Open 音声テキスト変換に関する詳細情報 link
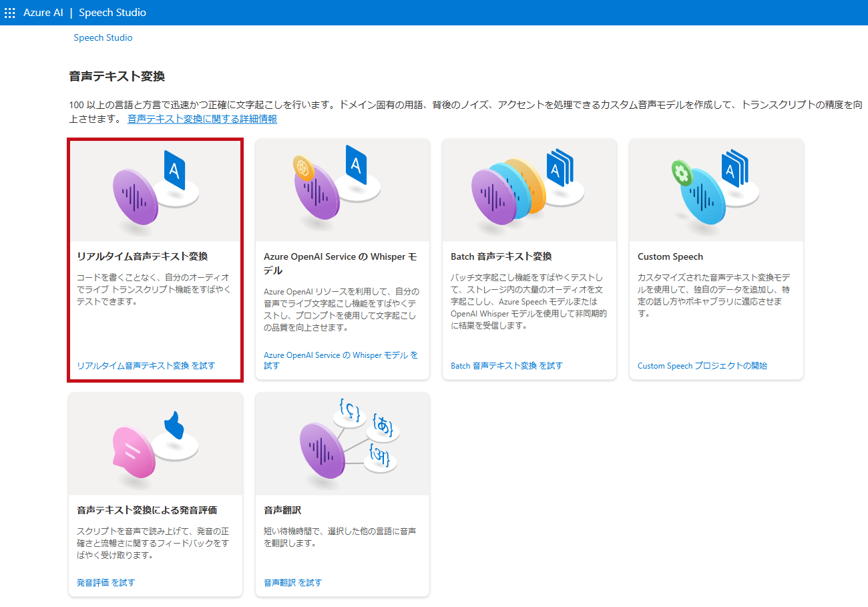 pos(202,119)
